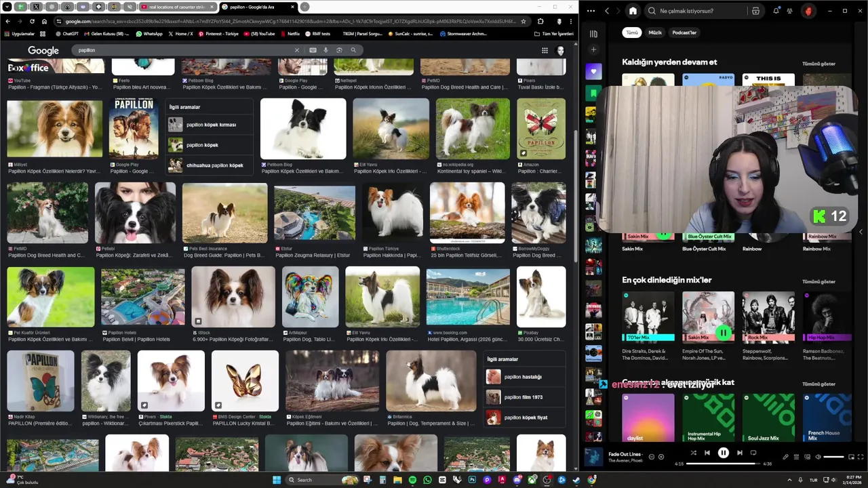Image resolution: width=868 pixels, height=488 pixels.
Task: Open the Spotify profile avatar menu
Action: click(x=808, y=11)
